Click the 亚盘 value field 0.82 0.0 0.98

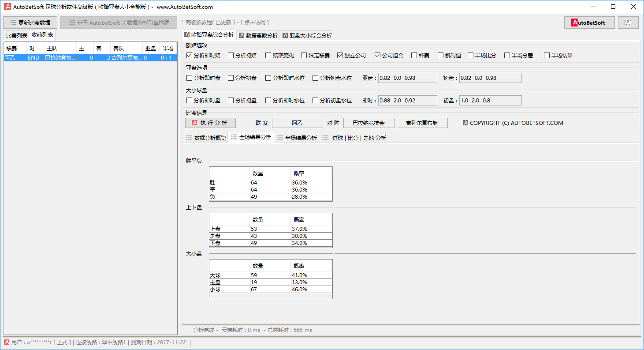[408, 78]
